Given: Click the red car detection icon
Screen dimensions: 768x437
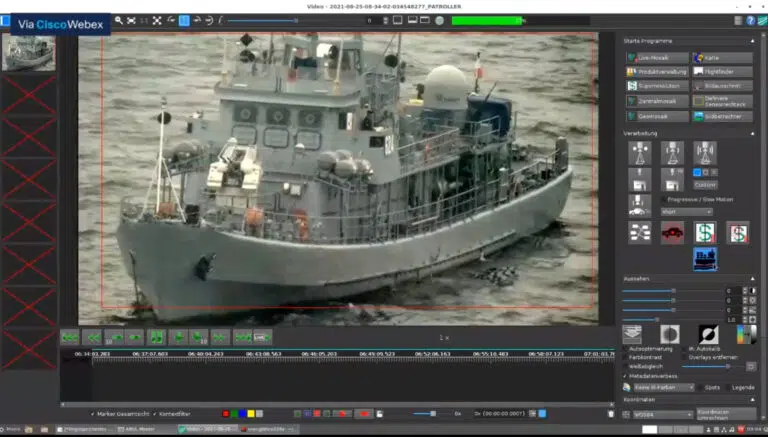Looking at the screenshot, I should [x=673, y=232].
